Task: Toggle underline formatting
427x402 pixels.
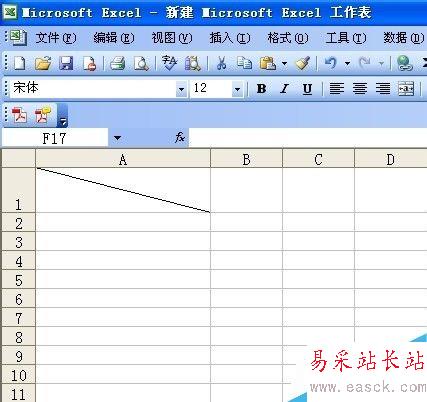Action: click(307, 89)
